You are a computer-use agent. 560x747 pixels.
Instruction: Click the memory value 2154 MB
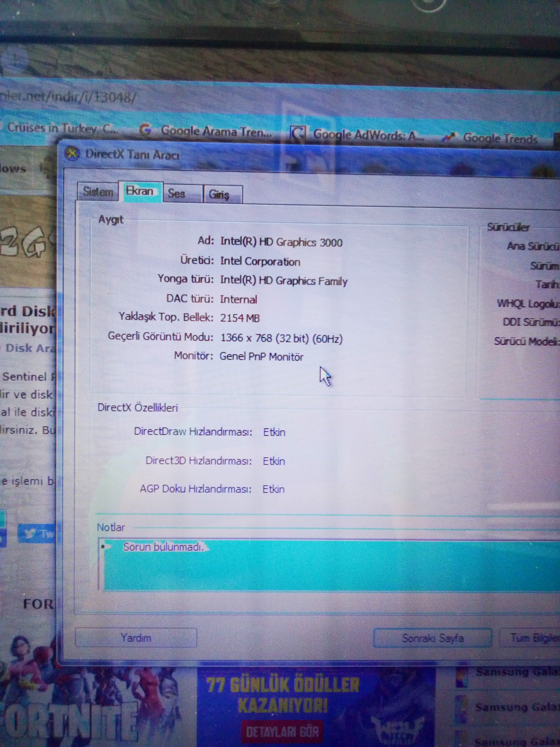pos(240,318)
